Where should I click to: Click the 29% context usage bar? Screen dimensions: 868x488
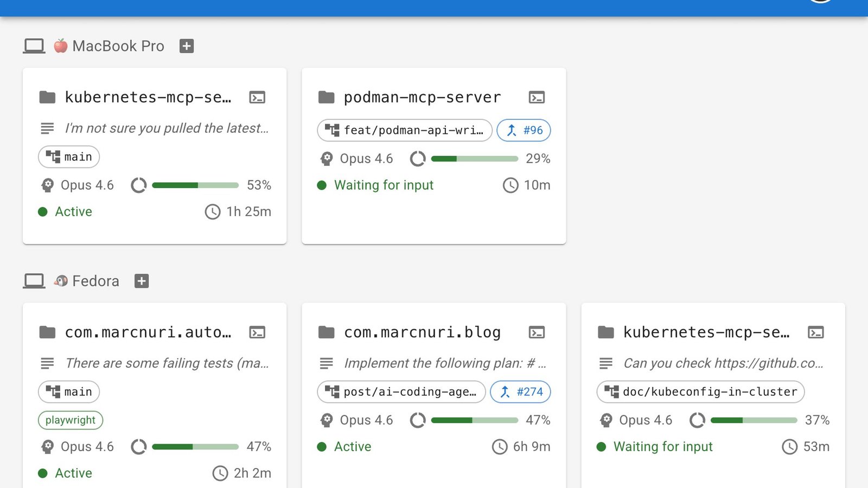(475, 159)
